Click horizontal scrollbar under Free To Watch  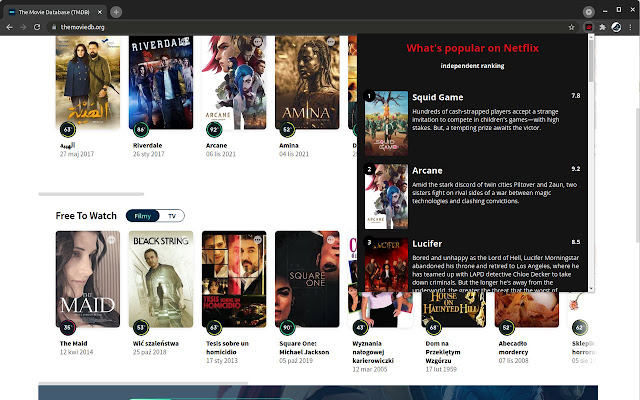click(143, 383)
